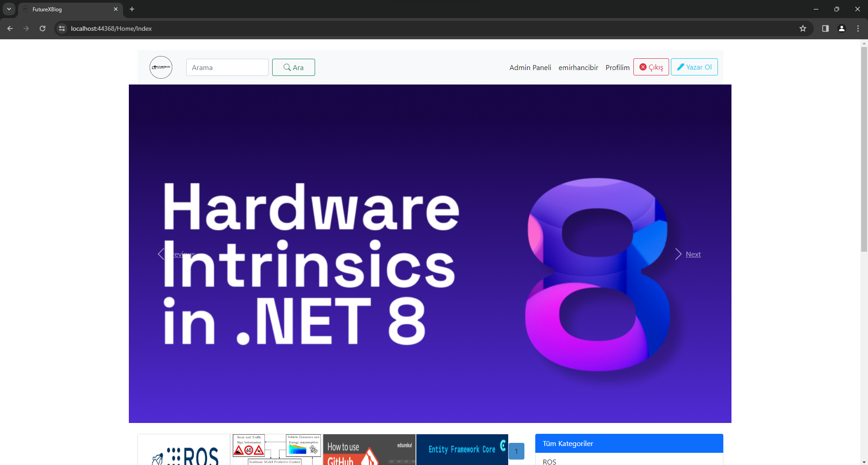
Task: Open a new browser tab
Action: pyautogui.click(x=132, y=9)
